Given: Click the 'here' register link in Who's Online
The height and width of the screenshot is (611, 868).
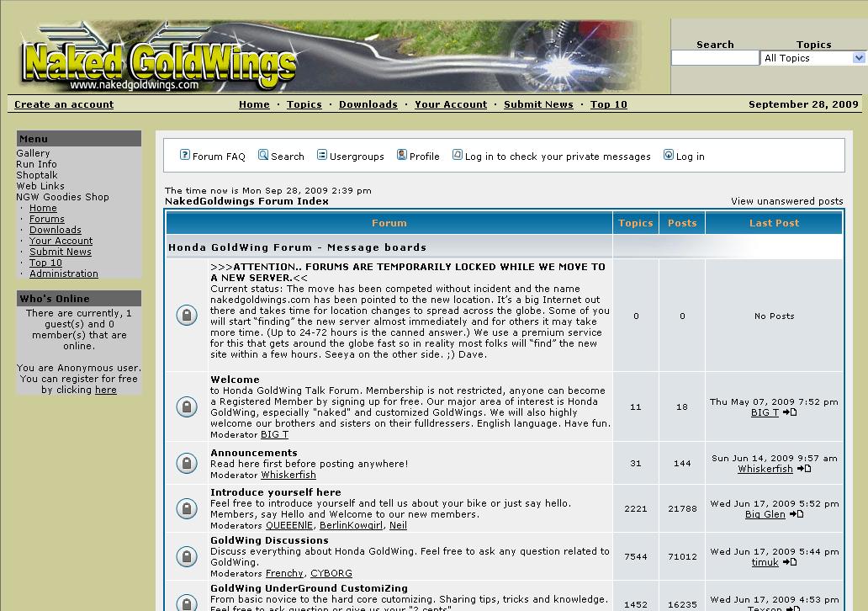Looking at the screenshot, I should click(106, 390).
